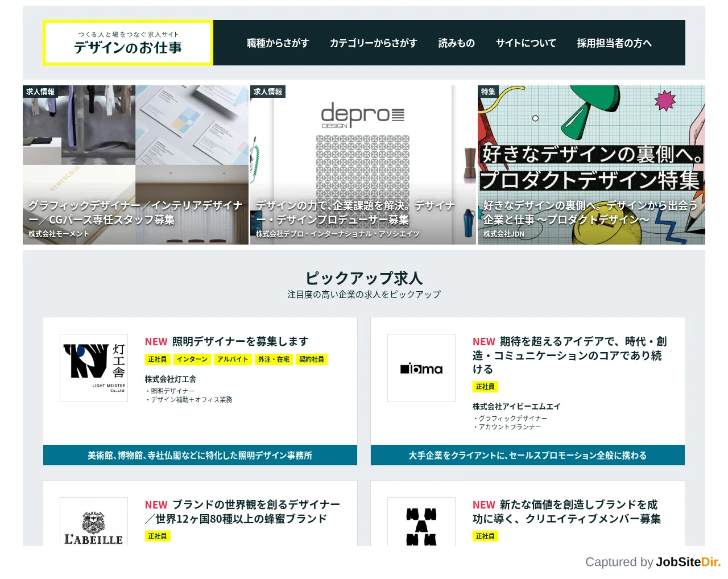This screenshot has width=728, height=579.
Task: Select the 正社員 tag under 新たな価値を創造 listing
Action: click(485, 536)
